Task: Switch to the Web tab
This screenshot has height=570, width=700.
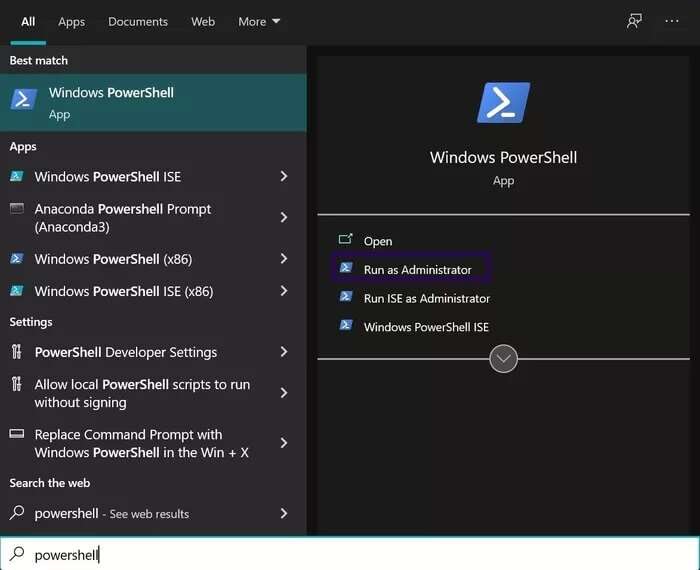Action: 203,21
